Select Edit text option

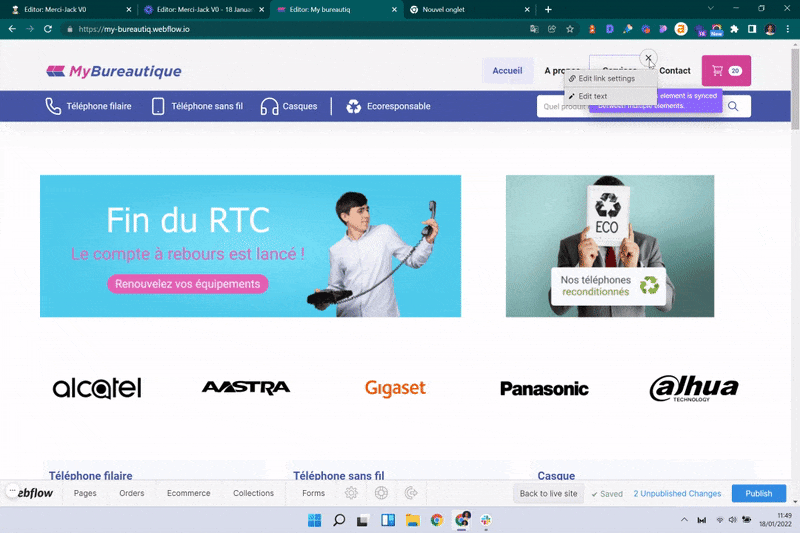coord(611,96)
